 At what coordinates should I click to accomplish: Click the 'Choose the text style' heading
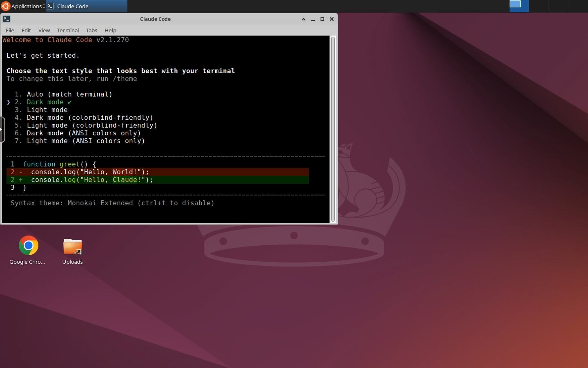click(x=121, y=71)
